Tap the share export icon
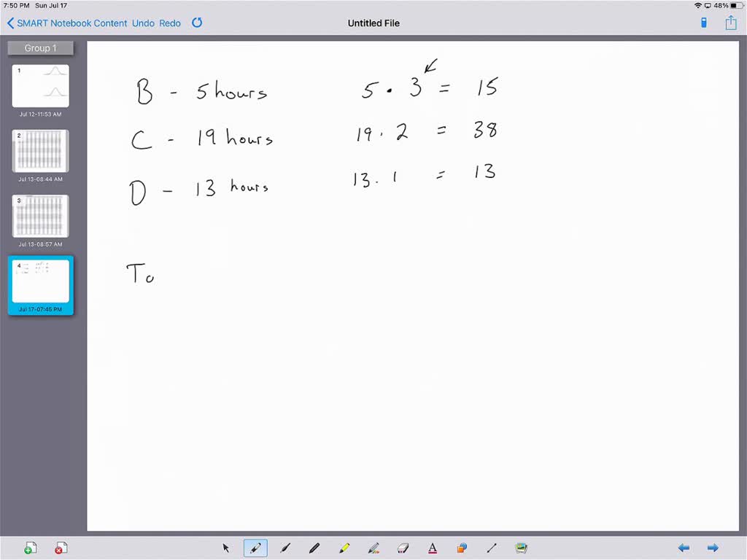The height and width of the screenshot is (560, 747). (x=730, y=23)
